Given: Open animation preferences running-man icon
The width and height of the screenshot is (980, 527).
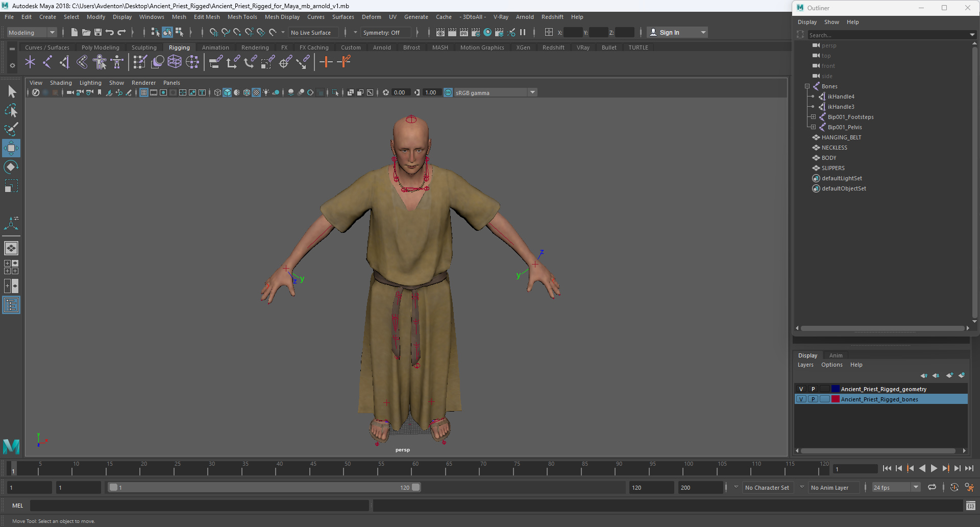Looking at the screenshot, I should [969, 488].
